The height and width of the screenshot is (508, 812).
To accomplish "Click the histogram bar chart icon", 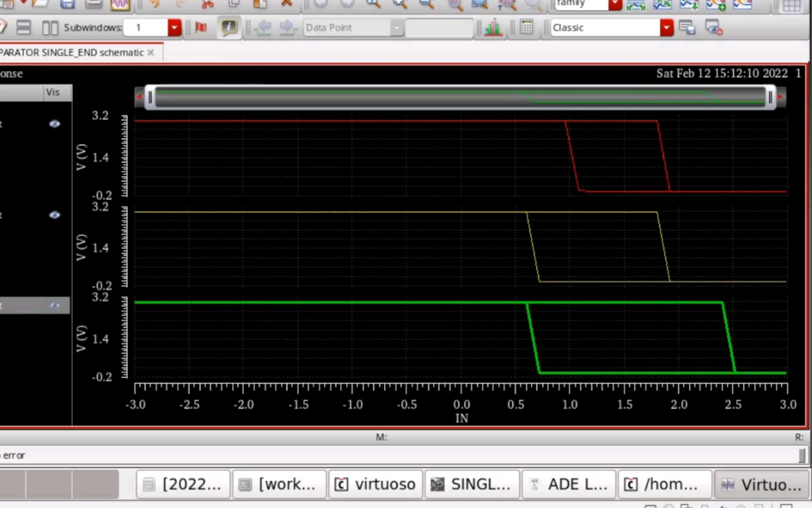I will coord(493,27).
